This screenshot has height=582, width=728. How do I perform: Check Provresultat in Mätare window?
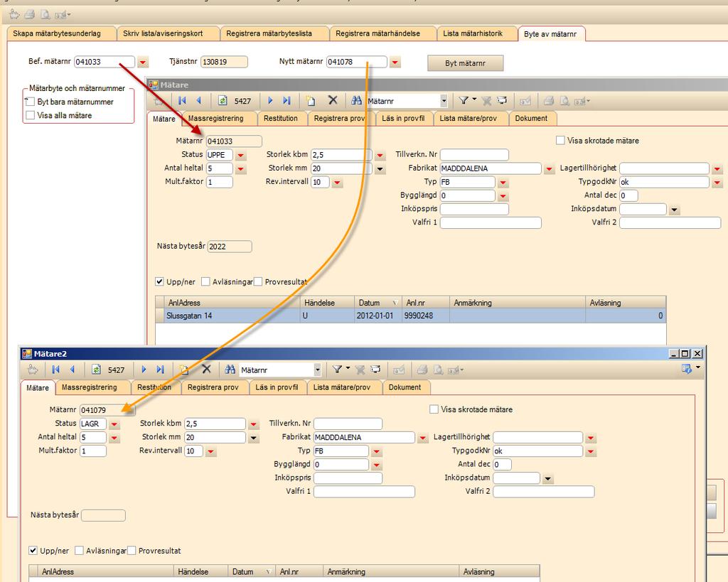click(258, 281)
